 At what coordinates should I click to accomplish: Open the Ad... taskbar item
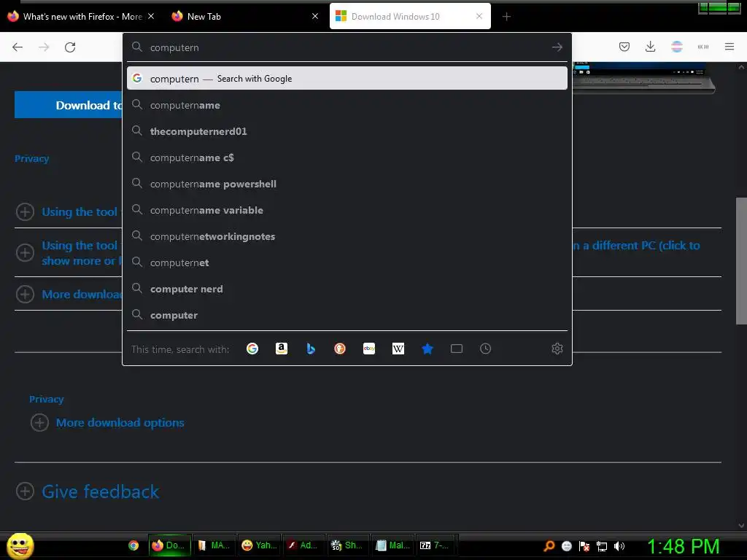[303, 545]
